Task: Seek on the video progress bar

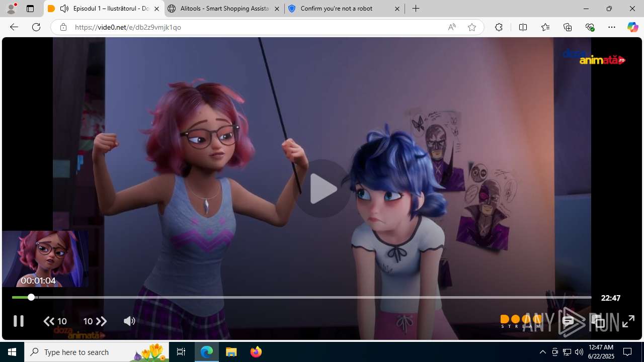Action: [x=302, y=298]
